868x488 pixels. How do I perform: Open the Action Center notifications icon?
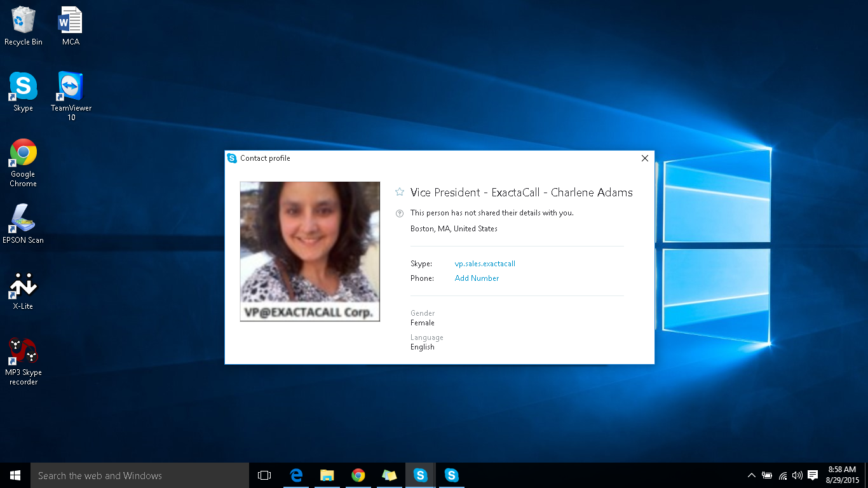pyautogui.click(x=813, y=475)
